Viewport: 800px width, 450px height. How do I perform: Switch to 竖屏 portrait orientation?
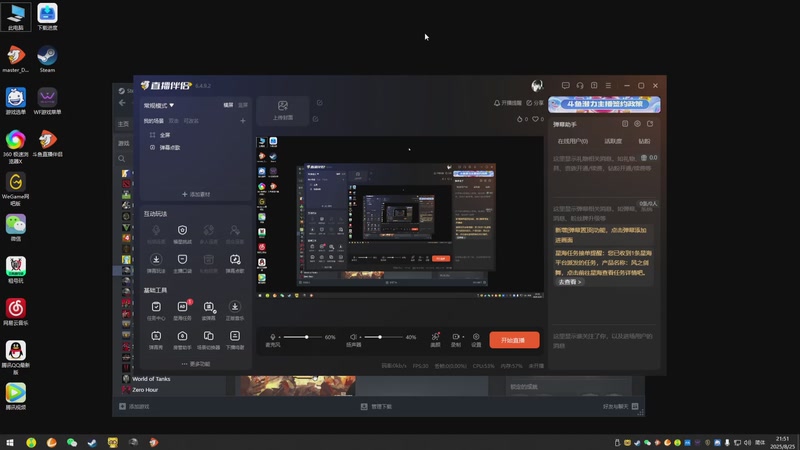(x=243, y=105)
